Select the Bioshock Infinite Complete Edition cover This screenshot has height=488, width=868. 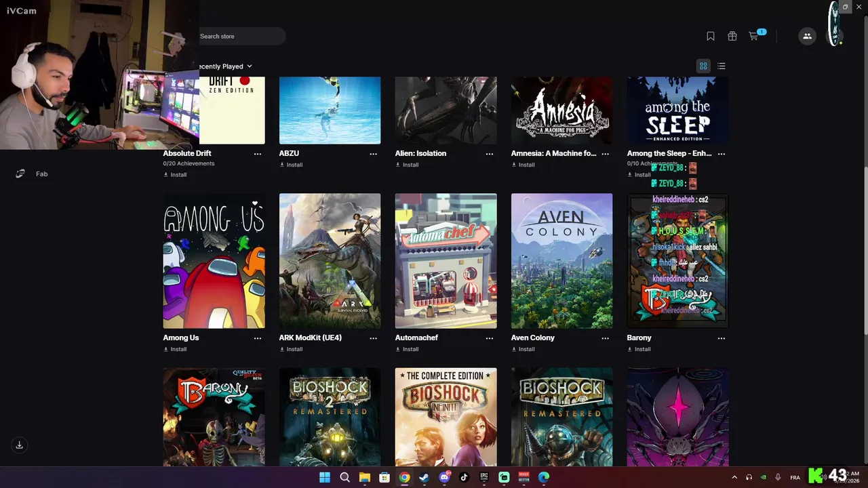[446, 417]
